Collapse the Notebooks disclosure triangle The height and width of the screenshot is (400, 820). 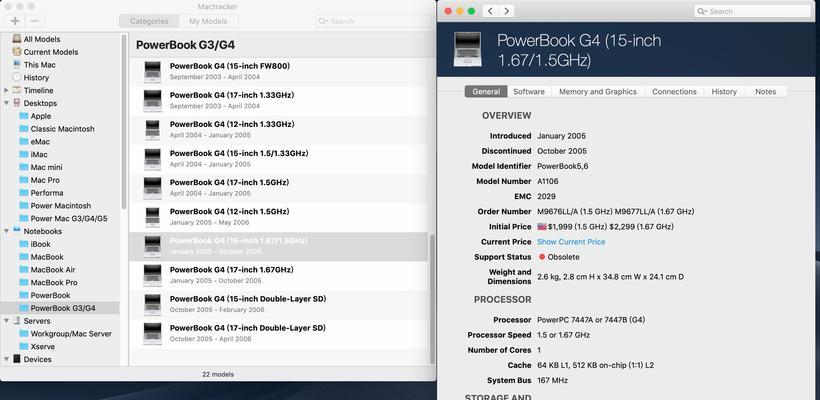point(6,231)
